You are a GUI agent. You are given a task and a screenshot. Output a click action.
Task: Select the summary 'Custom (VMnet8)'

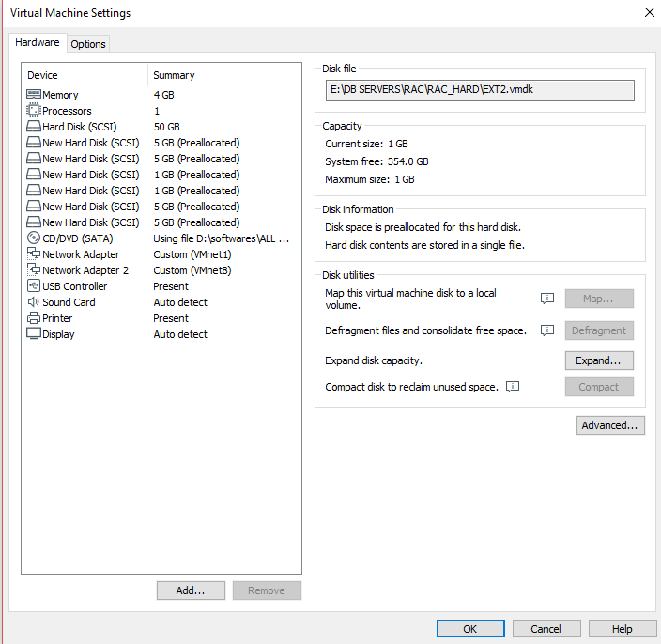click(192, 270)
